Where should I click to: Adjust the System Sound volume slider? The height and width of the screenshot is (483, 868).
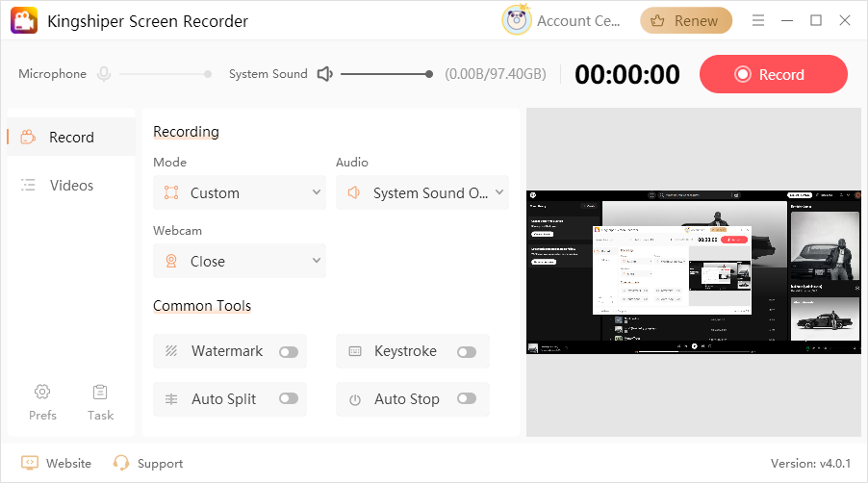pyautogui.click(x=387, y=73)
